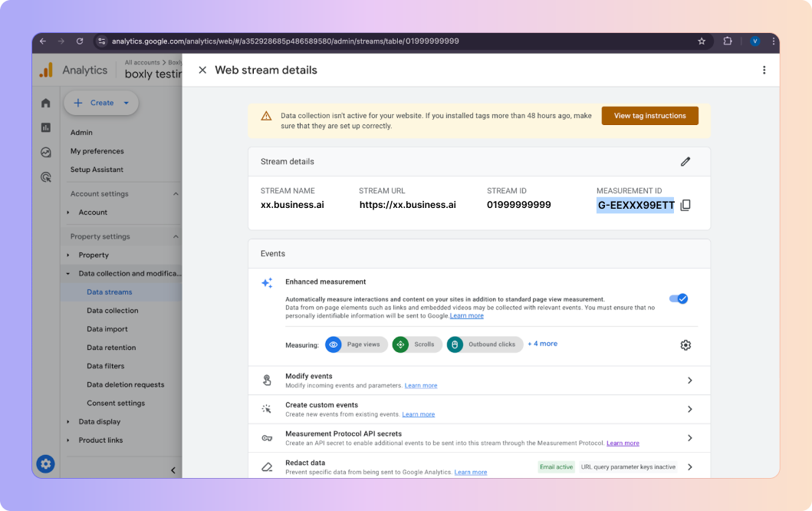The width and height of the screenshot is (812, 511).
Task: Click View tag instructions button
Action: pos(650,116)
